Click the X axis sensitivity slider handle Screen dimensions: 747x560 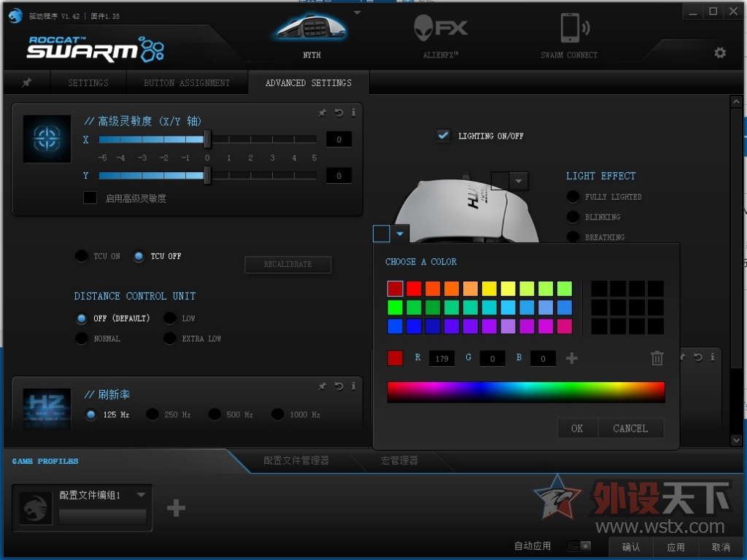(x=206, y=139)
